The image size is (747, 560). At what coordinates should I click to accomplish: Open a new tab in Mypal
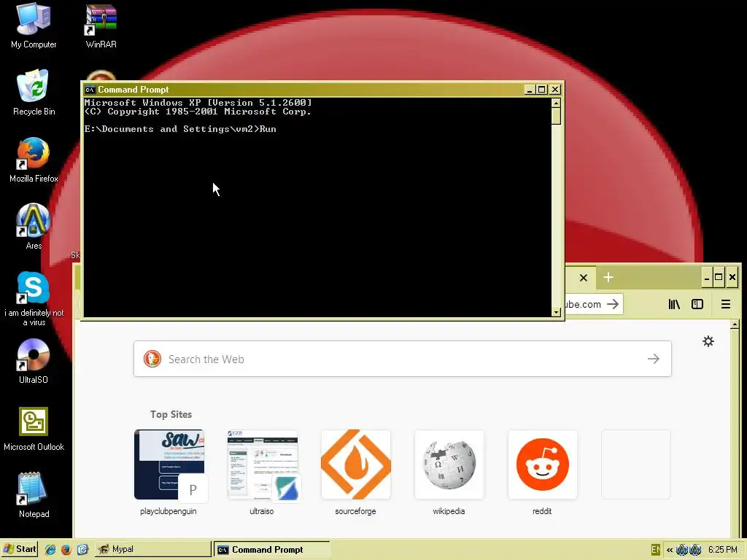point(608,277)
